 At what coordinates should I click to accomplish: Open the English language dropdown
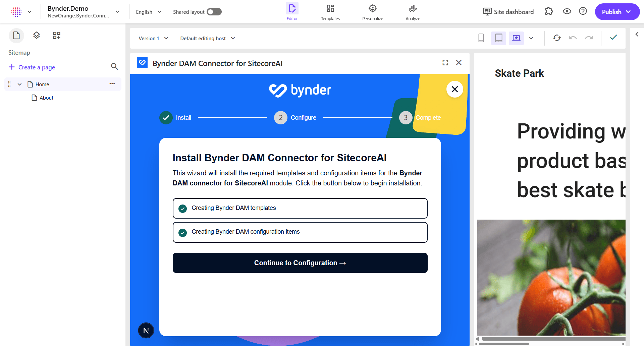[x=148, y=11]
